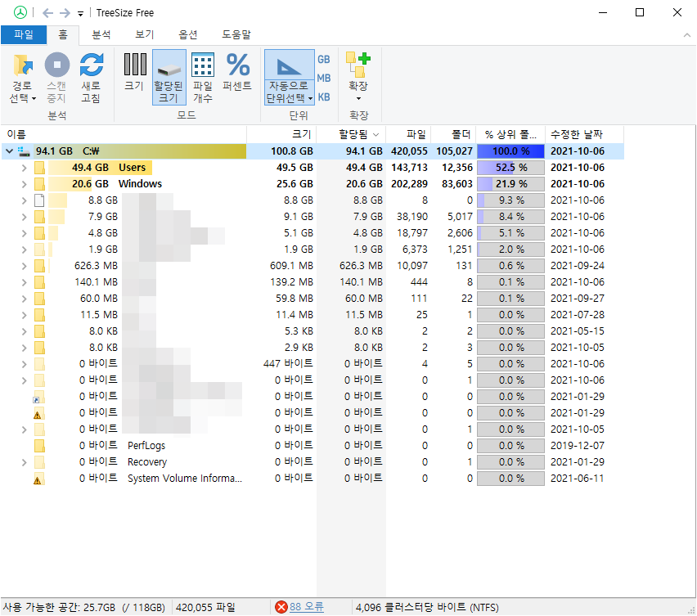Click the 21.9 % percent bar
697x616 pixels.
pyautogui.click(x=510, y=184)
